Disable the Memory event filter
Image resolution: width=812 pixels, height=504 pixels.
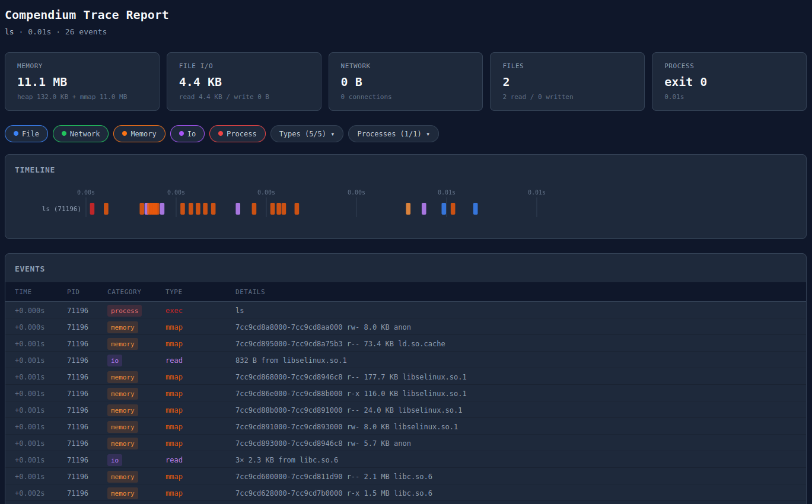[139, 134]
